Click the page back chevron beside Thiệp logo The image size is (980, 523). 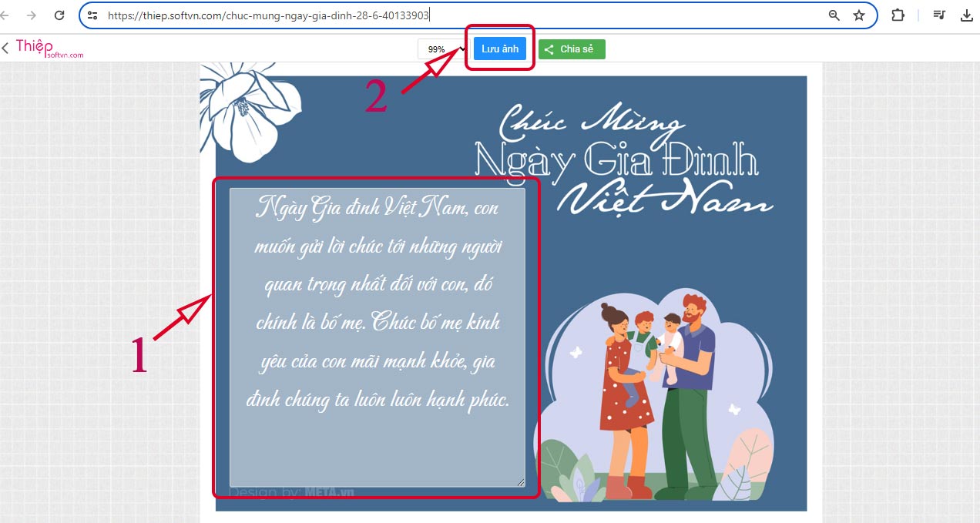[5, 49]
